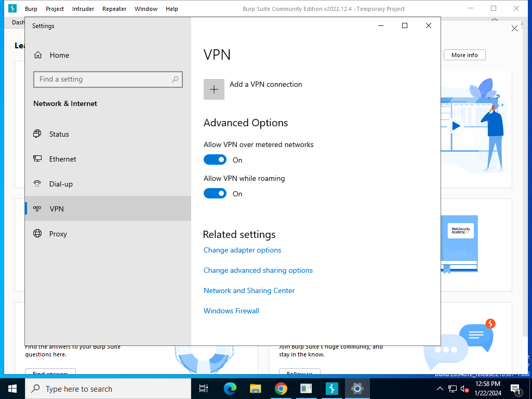Image resolution: width=532 pixels, height=399 pixels.
Task: Click the Related settings heading
Action: (x=239, y=234)
